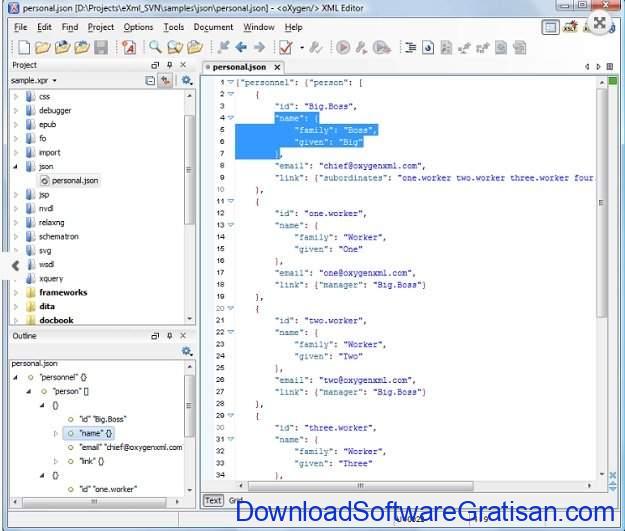
Task: Collapse the json folder in the Project tree
Action: pos(16,167)
